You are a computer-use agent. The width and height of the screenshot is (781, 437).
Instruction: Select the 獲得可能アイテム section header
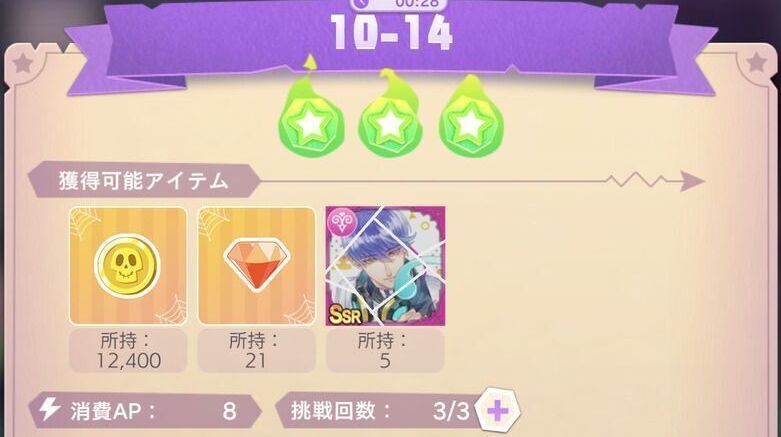[144, 180]
